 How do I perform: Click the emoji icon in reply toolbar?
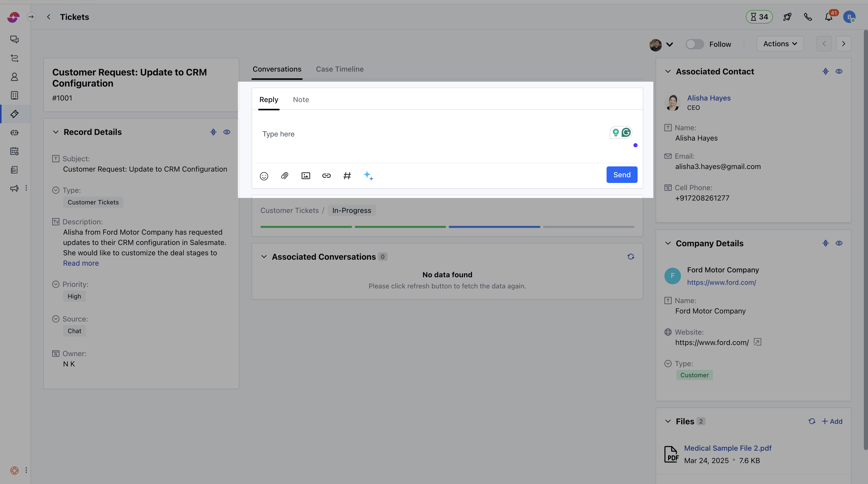coord(264,176)
